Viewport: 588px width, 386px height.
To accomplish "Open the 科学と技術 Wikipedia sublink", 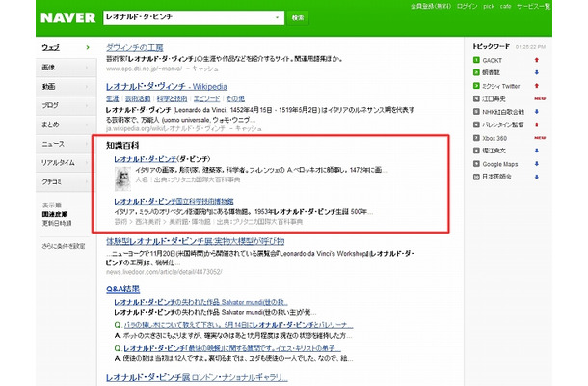I will pos(172,98).
